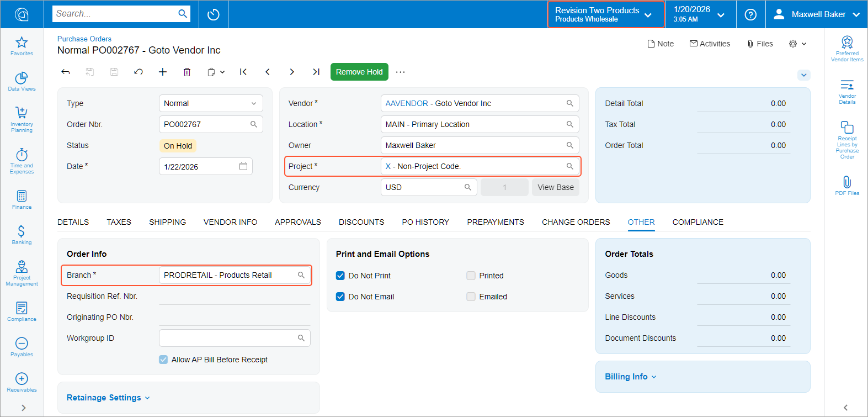The image size is (868, 417).
Task: Switch to the TAXES tab
Action: [119, 222]
